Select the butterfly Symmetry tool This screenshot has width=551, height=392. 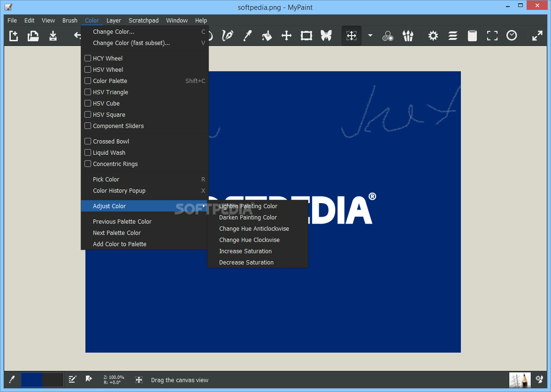(326, 36)
